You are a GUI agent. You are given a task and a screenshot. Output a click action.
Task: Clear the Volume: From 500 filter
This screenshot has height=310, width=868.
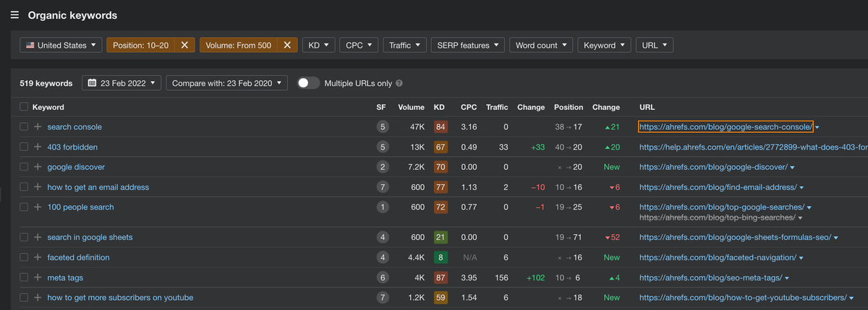click(286, 45)
